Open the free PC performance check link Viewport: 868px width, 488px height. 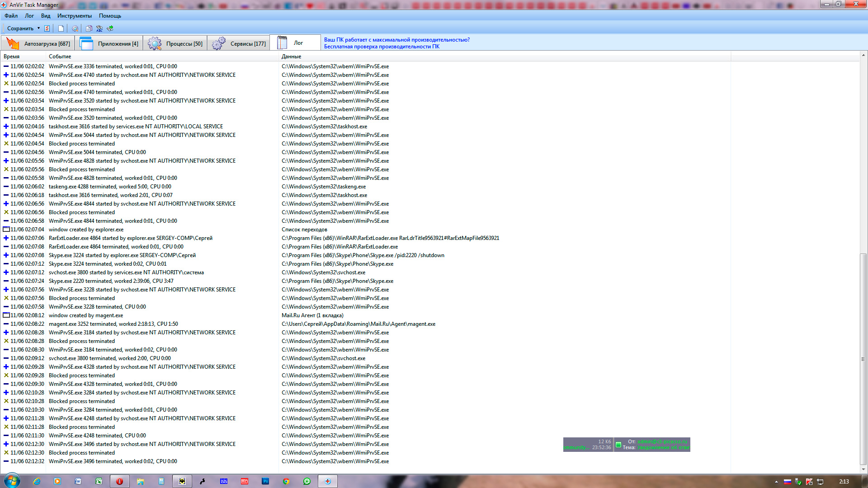point(382,47)
